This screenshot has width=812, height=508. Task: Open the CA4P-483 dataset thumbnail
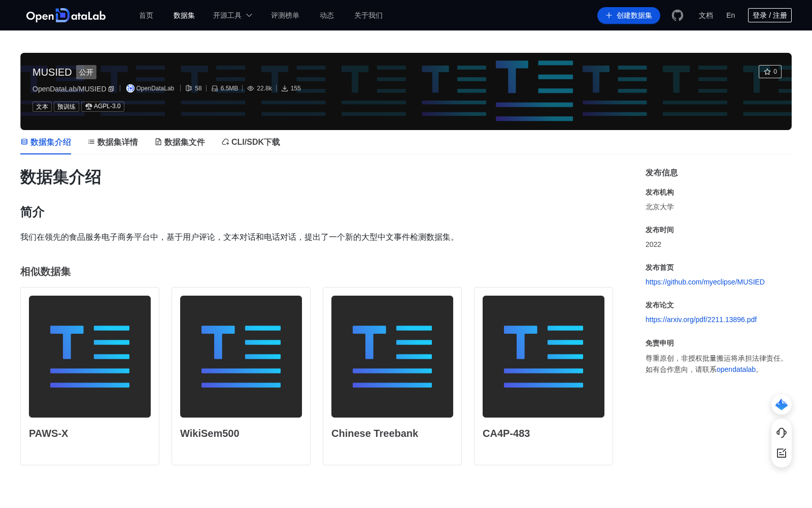(544, 357)
